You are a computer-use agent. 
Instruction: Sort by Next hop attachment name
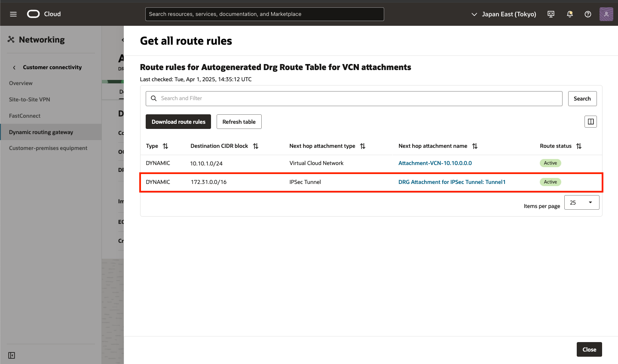[475, 146]
